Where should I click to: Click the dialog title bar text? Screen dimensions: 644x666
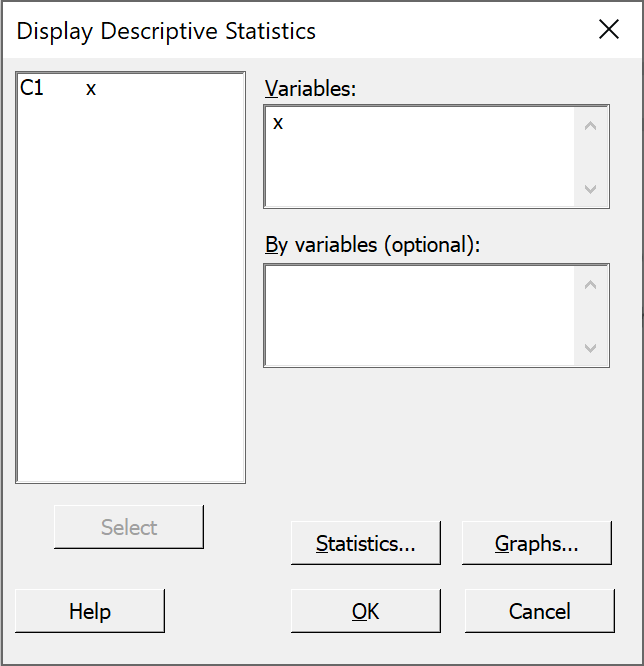166,31
